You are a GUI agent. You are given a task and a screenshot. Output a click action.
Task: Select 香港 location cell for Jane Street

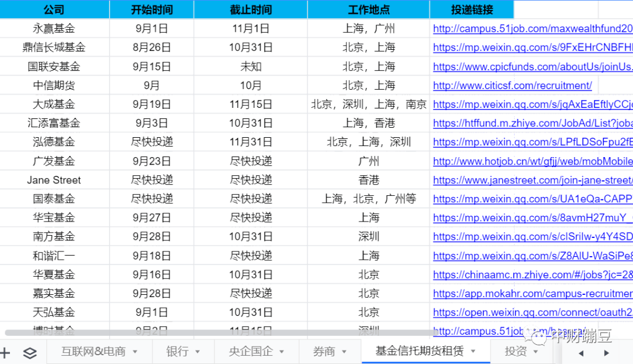(369, 180)
